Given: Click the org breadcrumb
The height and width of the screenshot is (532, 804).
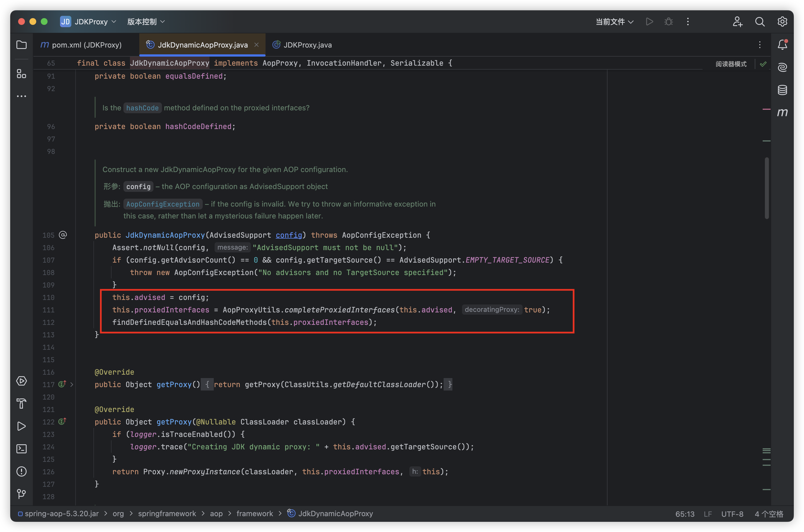Looking at the screenshot, I should pos(118,514).
